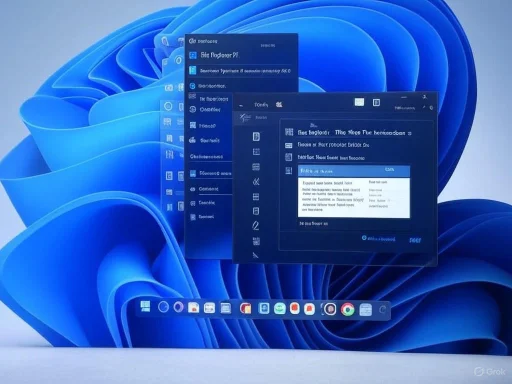Click the grid icon of the first content row

289,132
